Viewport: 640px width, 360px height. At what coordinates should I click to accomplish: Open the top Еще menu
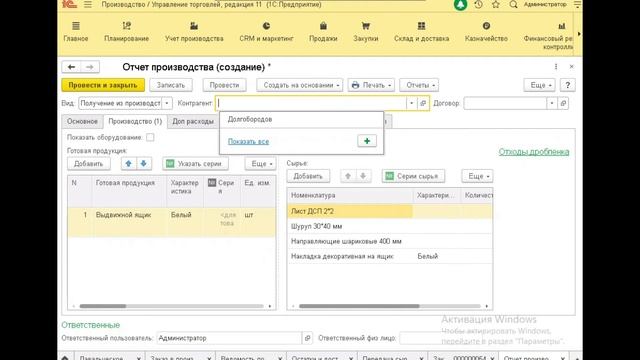[540, 85]
